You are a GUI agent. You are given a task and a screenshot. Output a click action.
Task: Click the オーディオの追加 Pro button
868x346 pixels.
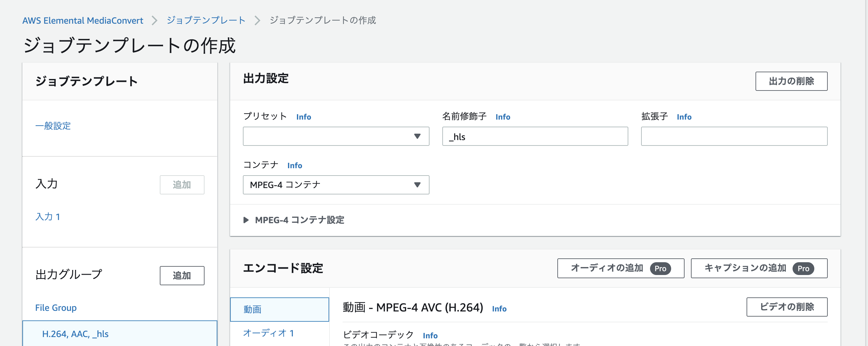click(x=620, y=268)
